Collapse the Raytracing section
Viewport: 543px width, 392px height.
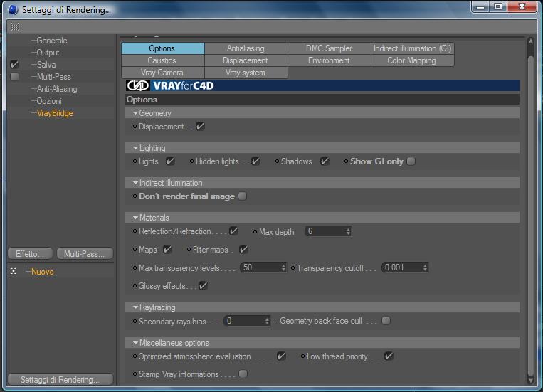click(x=135, y=307)
